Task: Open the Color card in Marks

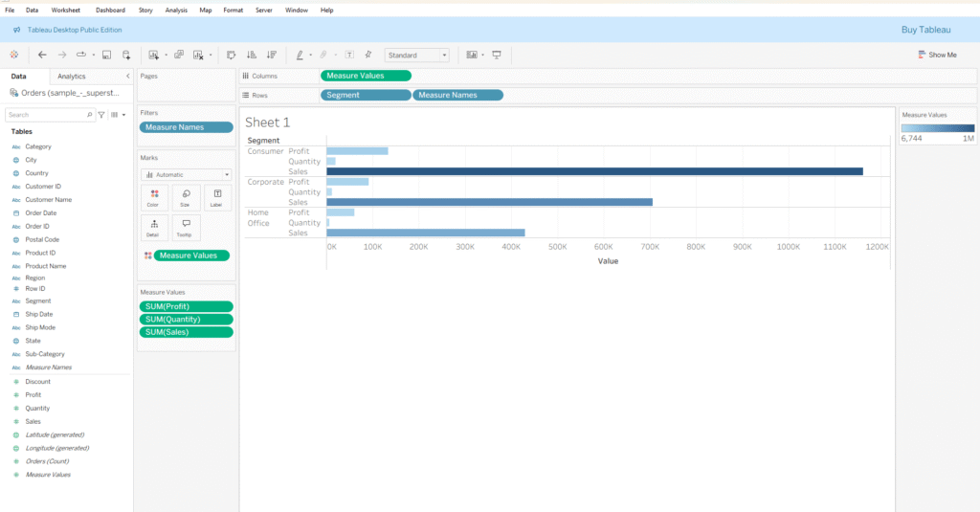Action: point(154,197)
